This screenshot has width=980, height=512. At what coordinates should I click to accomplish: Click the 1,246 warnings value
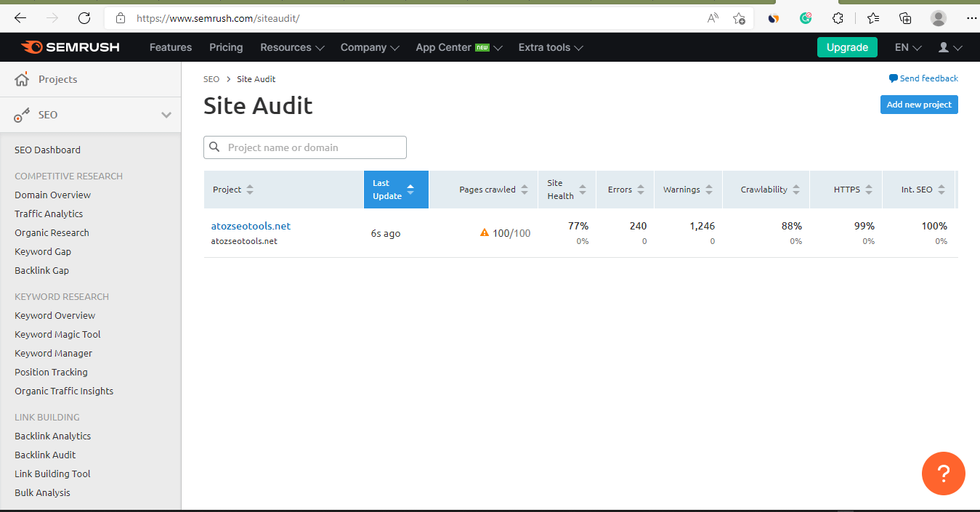(702, 226)
